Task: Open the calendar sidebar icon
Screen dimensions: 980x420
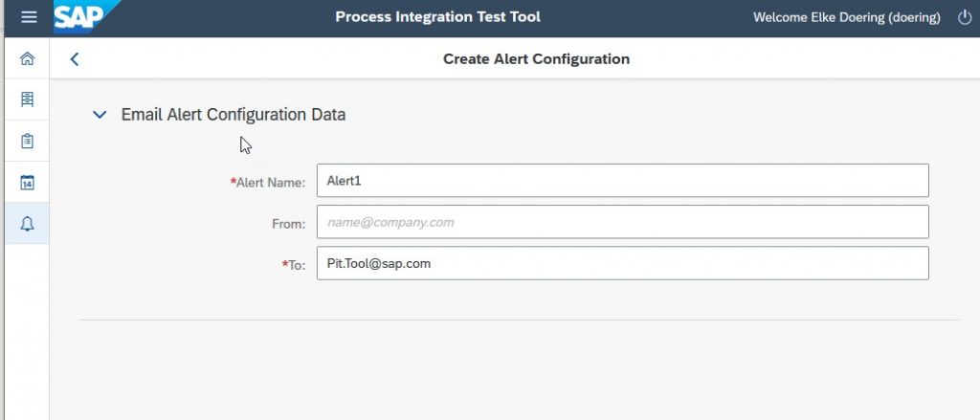Action: pos(27,183)
